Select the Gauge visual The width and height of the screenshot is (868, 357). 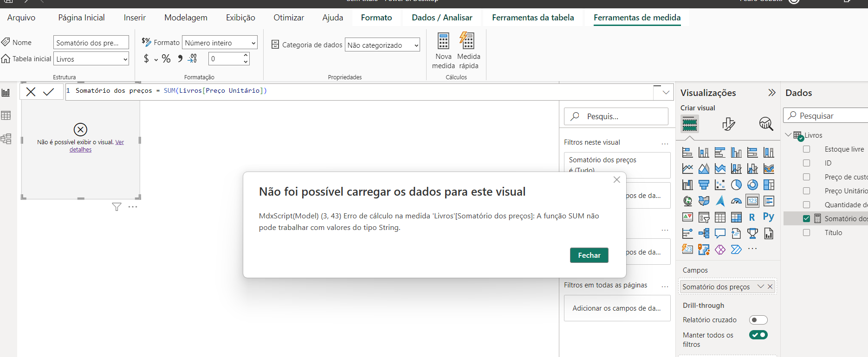click(736, 201)
